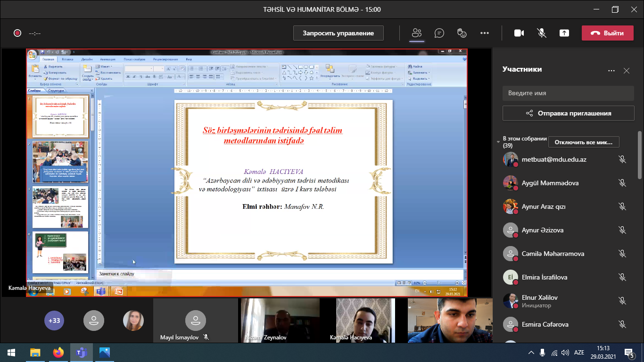Open the meeting chat icon
The height and width of the screenshot is (362, 644).
coord(439,33)
